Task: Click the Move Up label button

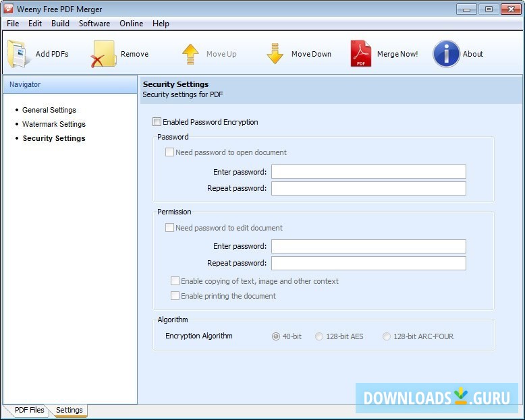Action: [221, 54]
